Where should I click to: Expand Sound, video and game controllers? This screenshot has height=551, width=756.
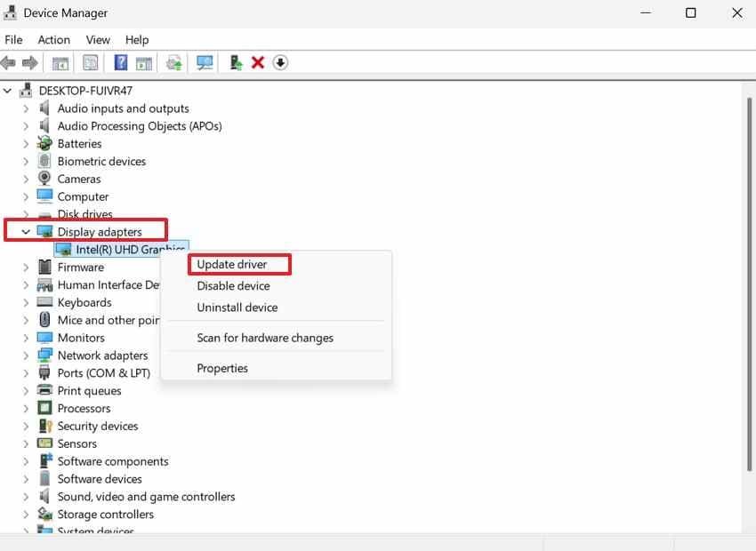pos(26,497)
